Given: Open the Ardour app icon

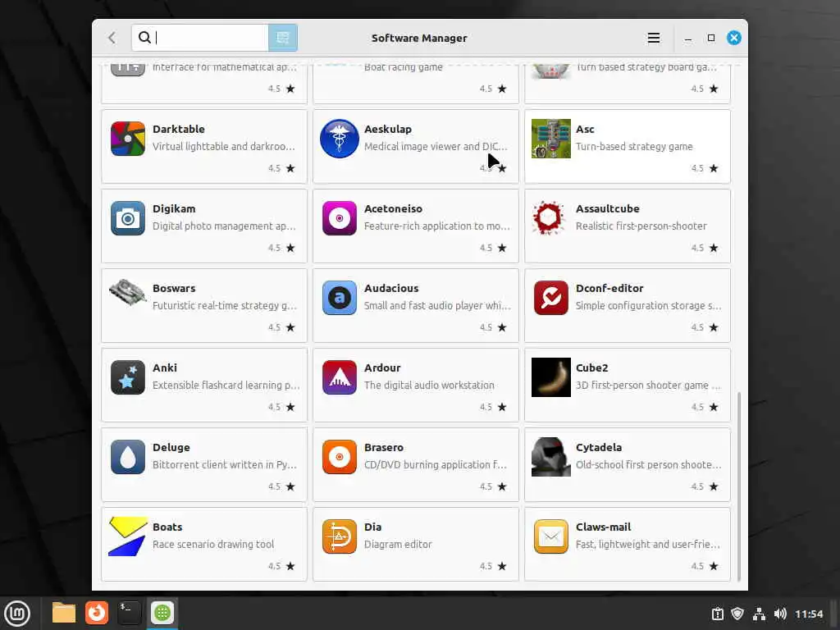Looking at the screenshot, I should coord(339,377).
